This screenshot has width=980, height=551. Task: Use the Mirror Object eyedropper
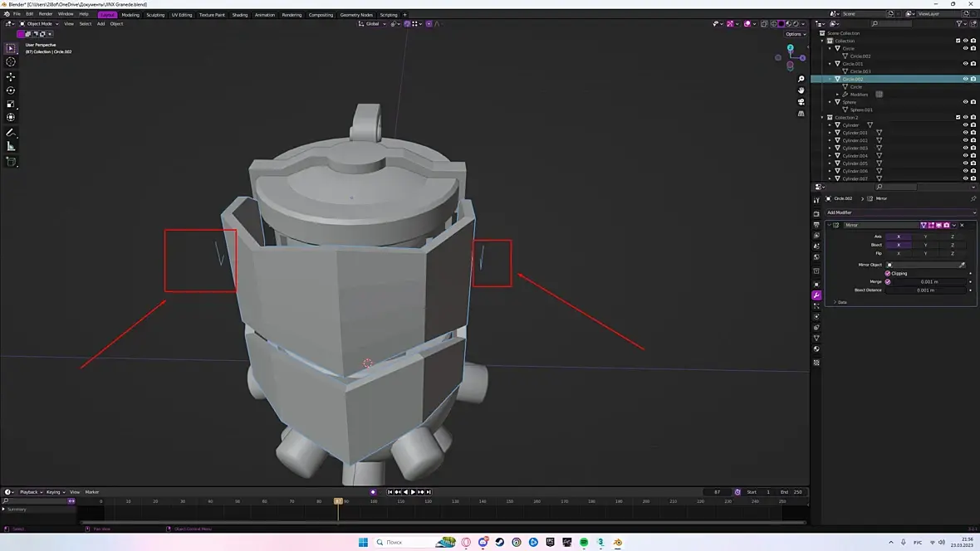pyautogui.click(x=963, y=265)
